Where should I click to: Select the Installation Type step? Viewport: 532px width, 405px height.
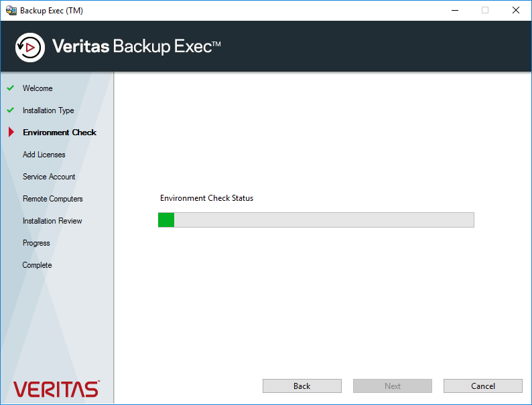(x=48, y=110)
